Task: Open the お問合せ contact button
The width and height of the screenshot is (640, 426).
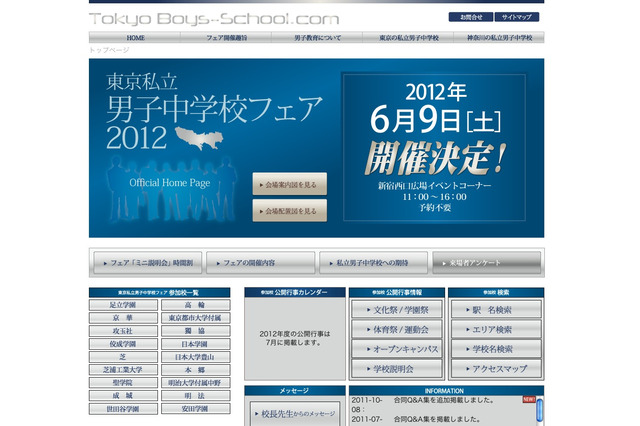Action: (471, 17)
